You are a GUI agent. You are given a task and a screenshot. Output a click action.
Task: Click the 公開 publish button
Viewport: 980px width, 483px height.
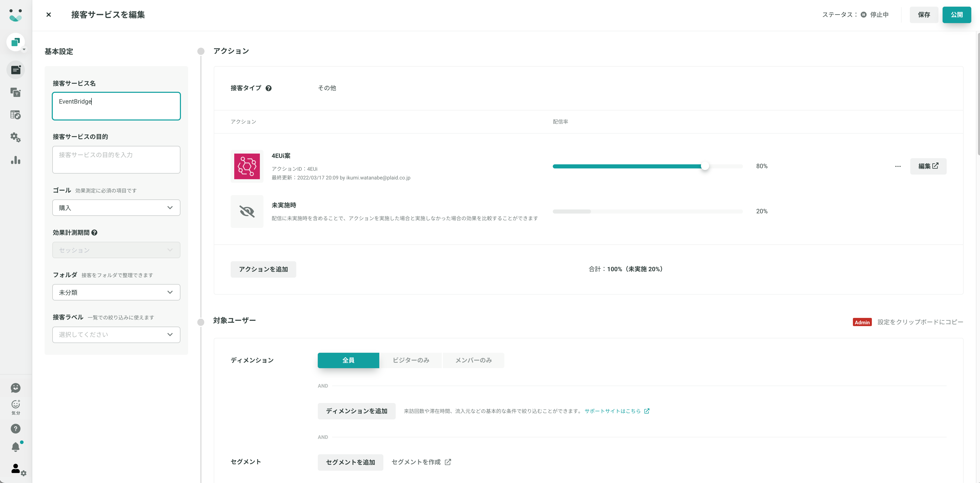(956, 15)
